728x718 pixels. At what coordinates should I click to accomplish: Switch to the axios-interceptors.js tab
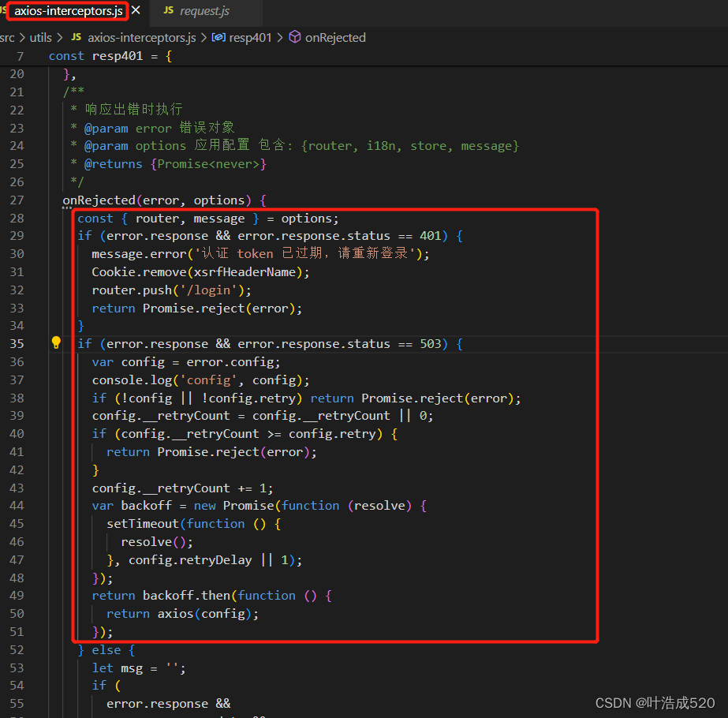[x=69, y=11]
